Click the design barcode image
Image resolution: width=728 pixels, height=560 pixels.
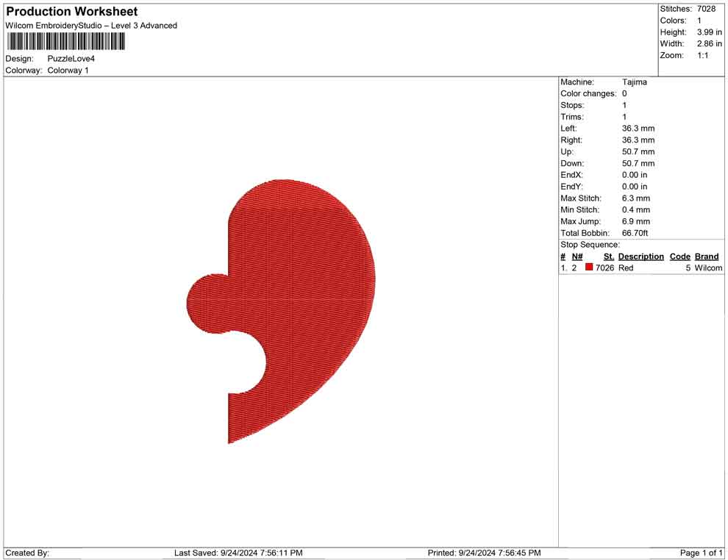(65, 42)
